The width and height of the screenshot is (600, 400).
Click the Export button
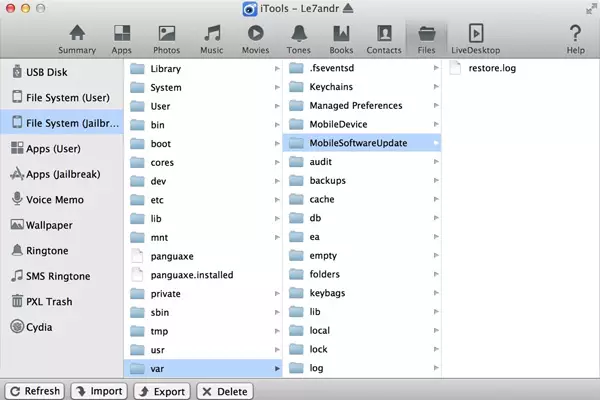click(162, 391)
